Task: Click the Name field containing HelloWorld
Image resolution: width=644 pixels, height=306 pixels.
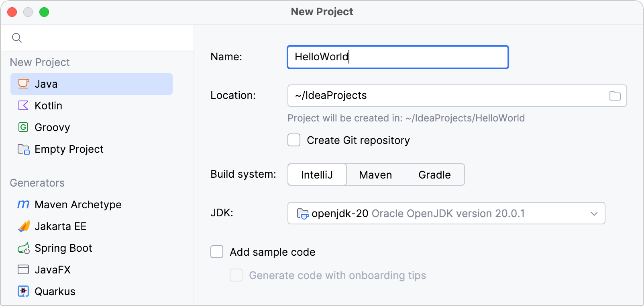Action: [398, 57]
